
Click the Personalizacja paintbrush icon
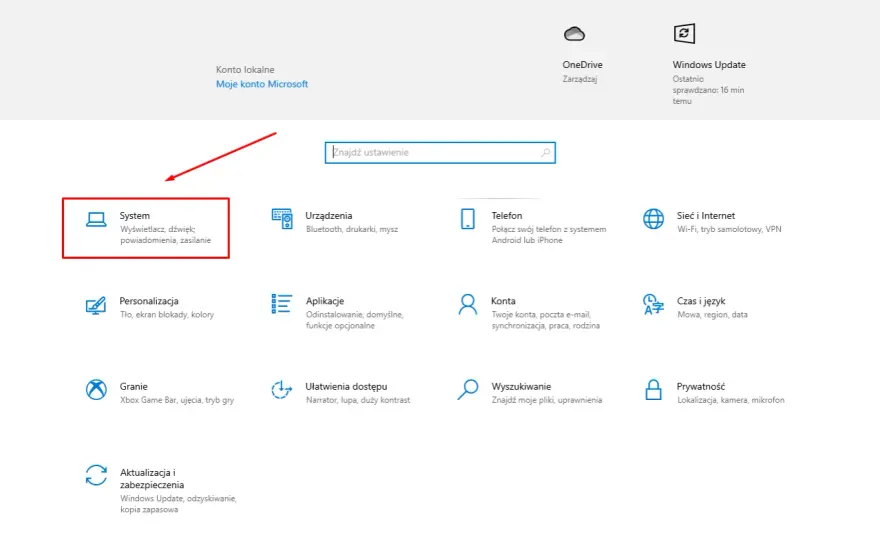(x=96, y=305)
